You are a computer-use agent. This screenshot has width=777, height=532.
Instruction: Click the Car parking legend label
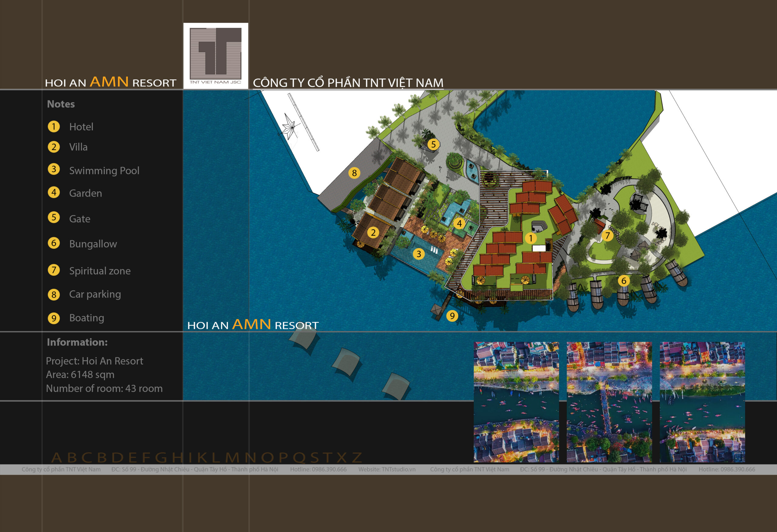[95, 294]
